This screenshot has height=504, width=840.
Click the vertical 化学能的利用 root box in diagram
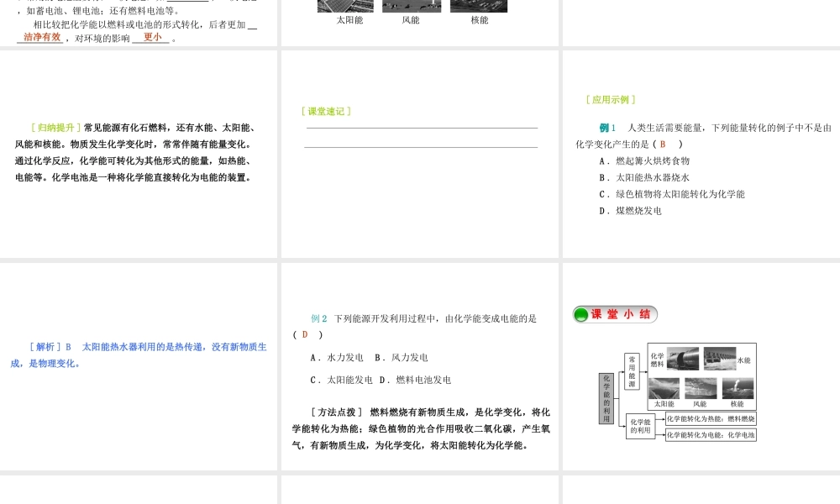606,399
